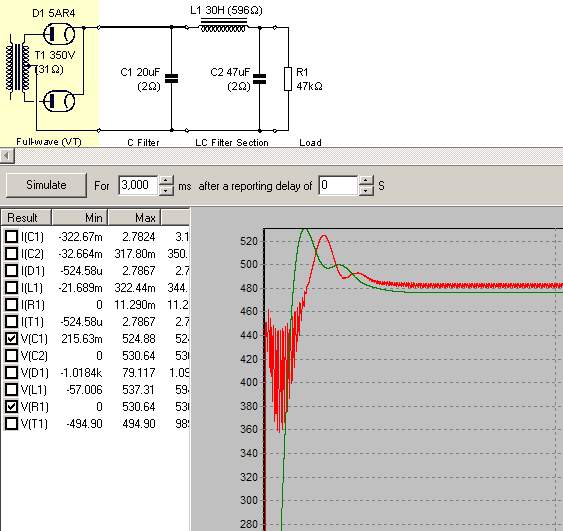Increase the reporting delay with up arrow

pyautogui.click(x=366, y=181)
